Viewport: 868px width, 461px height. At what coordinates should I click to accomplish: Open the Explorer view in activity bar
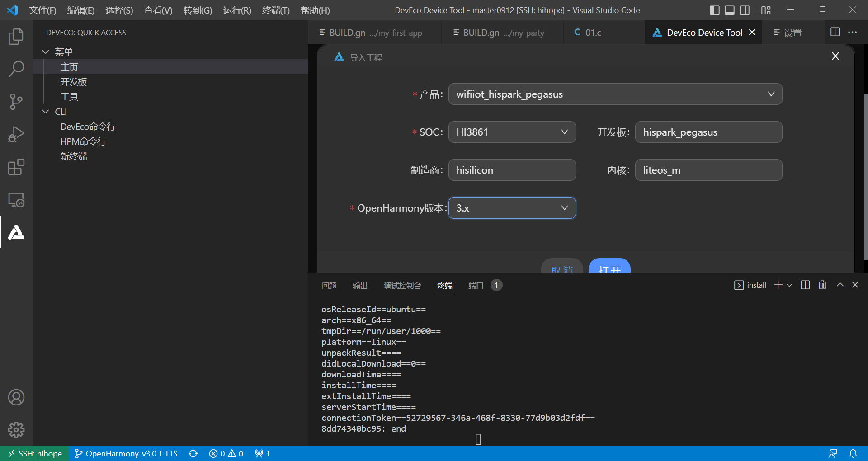point(16,37)
